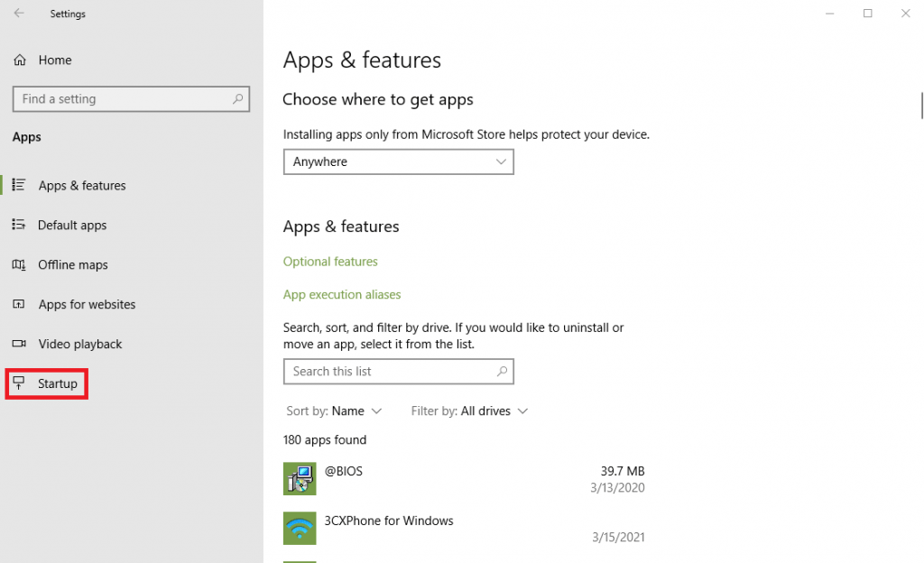Click the Video playback sidebar icon

coord(19,344)
